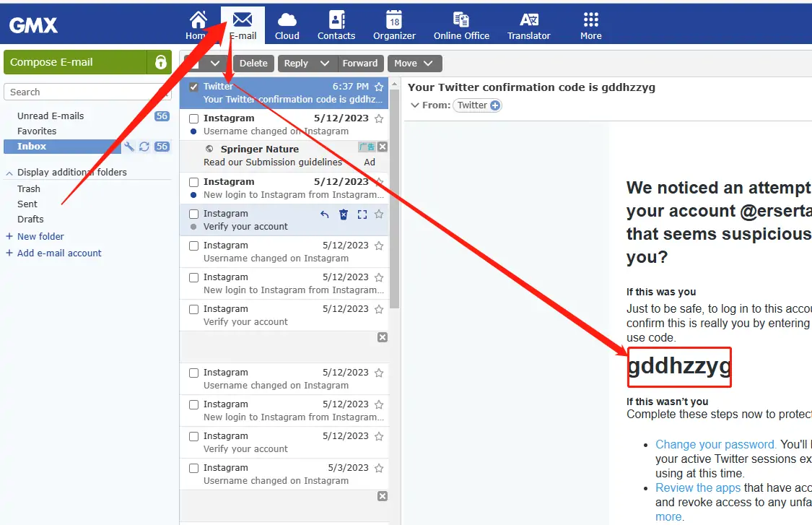Click the plus icon on the Twitter sender chip
Image resolution: width=812 pixels, height=525 pixels.
pyautogui.click(x=495, y=105)
